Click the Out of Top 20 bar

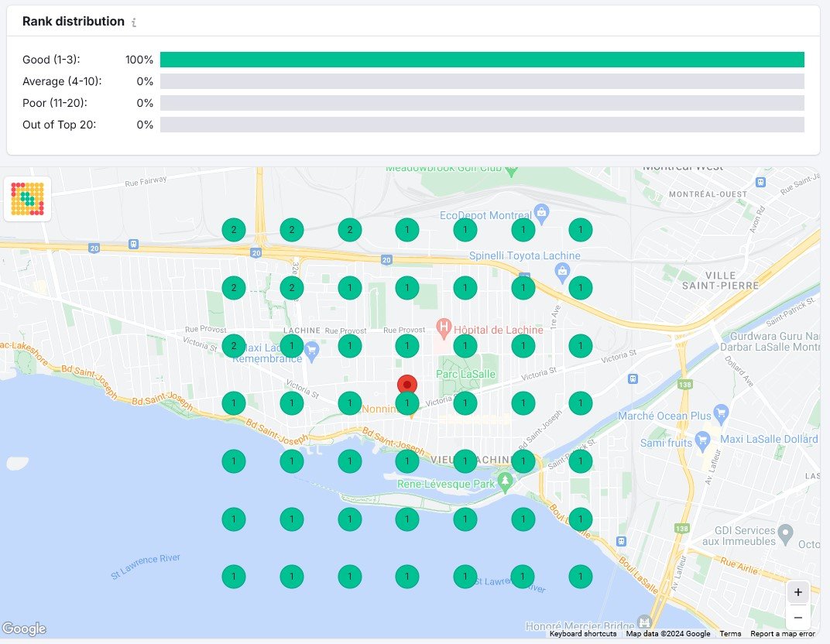point(482,125)
